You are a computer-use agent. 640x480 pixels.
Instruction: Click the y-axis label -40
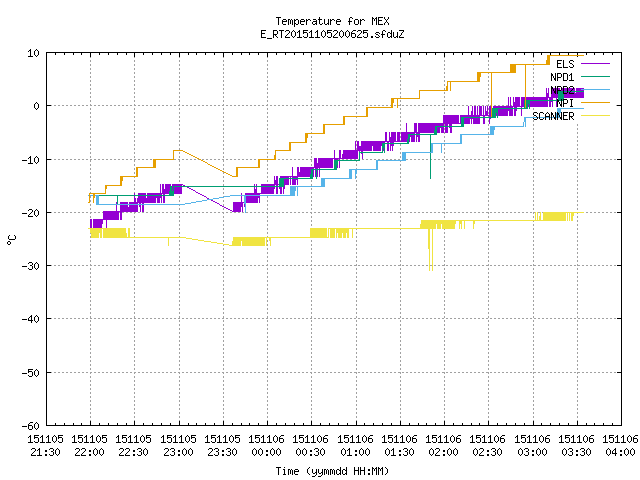(31, 319)
